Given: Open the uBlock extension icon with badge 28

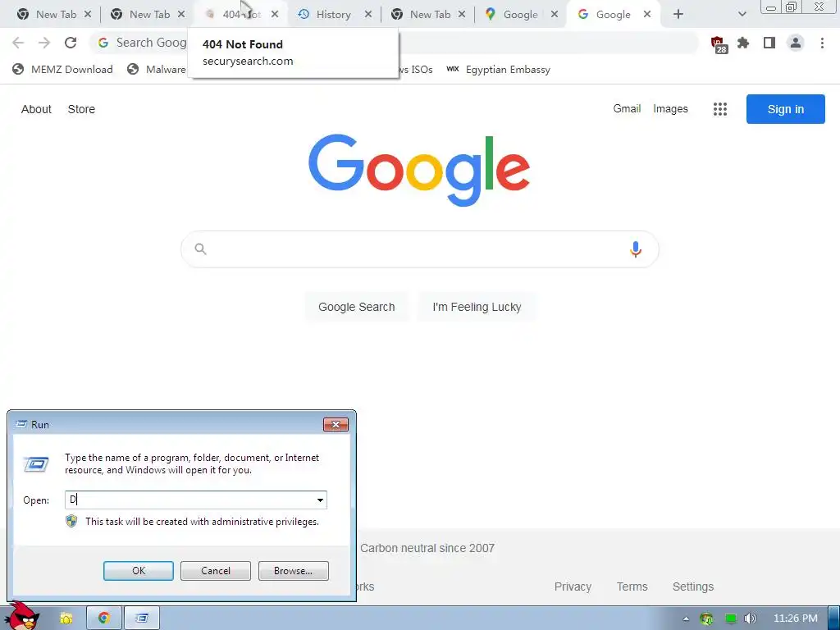Looking at the screenshot, I should tap(718, 44).
